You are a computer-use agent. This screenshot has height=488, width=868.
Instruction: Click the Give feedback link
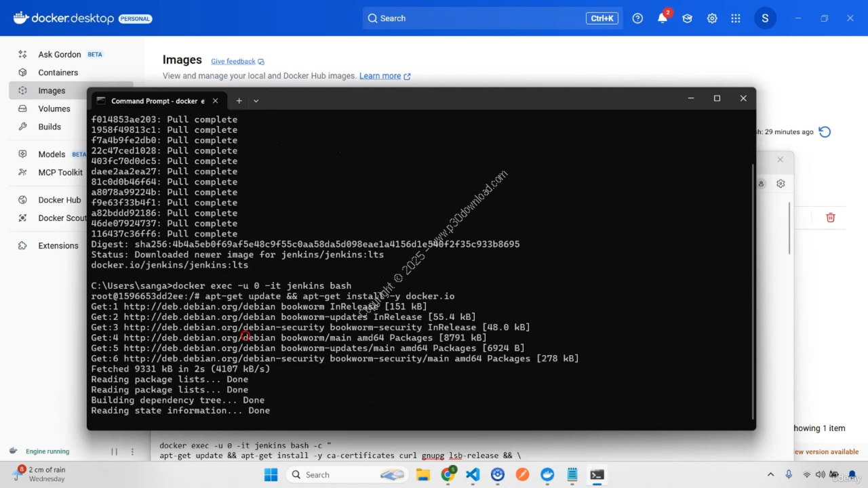233,62
